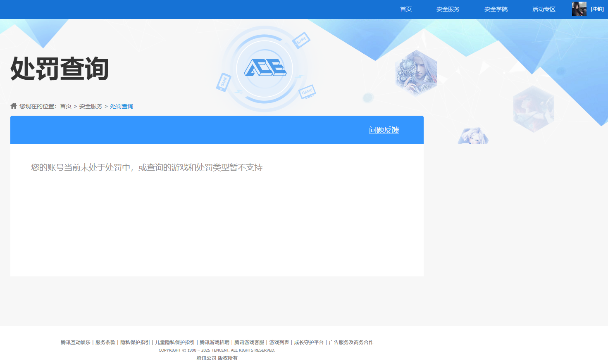This screenshot has height=364, width=608.
Task: Open the 安全服务 navigation menu item
Action: click(x=447, y=9)
